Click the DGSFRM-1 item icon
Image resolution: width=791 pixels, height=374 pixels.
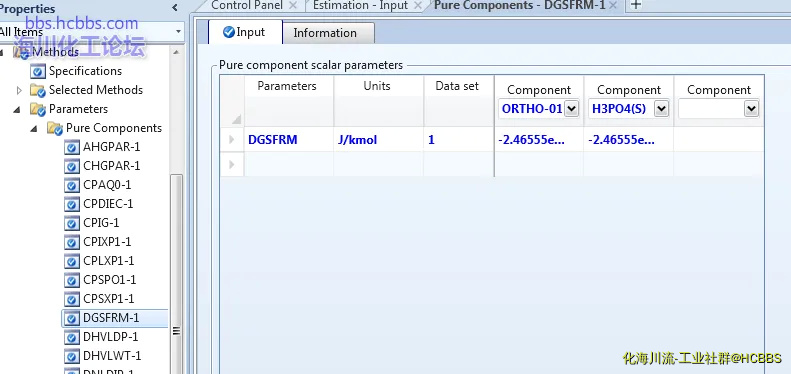point(72,318)
